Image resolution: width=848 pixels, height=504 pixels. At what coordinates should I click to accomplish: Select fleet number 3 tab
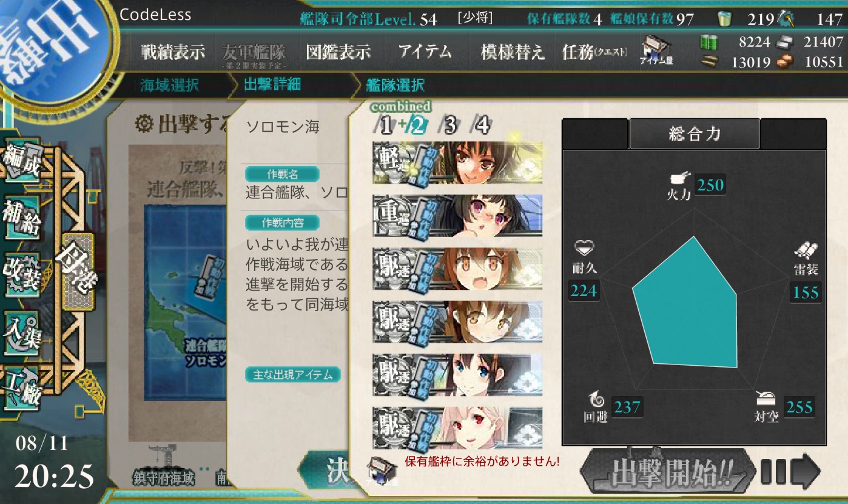click(450, 125)
